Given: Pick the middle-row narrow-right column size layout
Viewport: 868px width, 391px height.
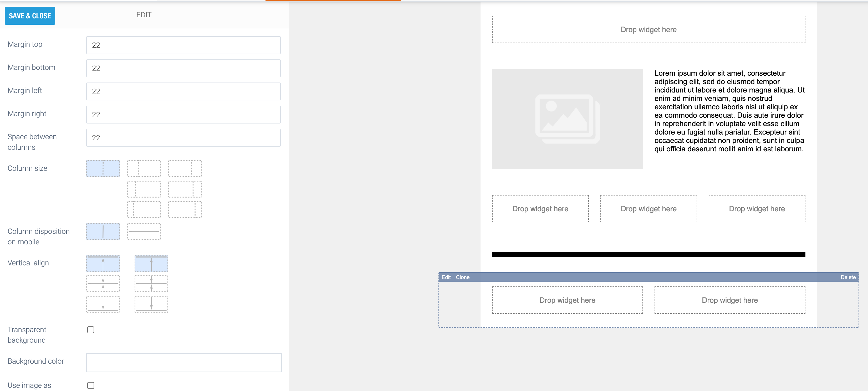Looking at the screenshot, I should [x=185, y=189].
